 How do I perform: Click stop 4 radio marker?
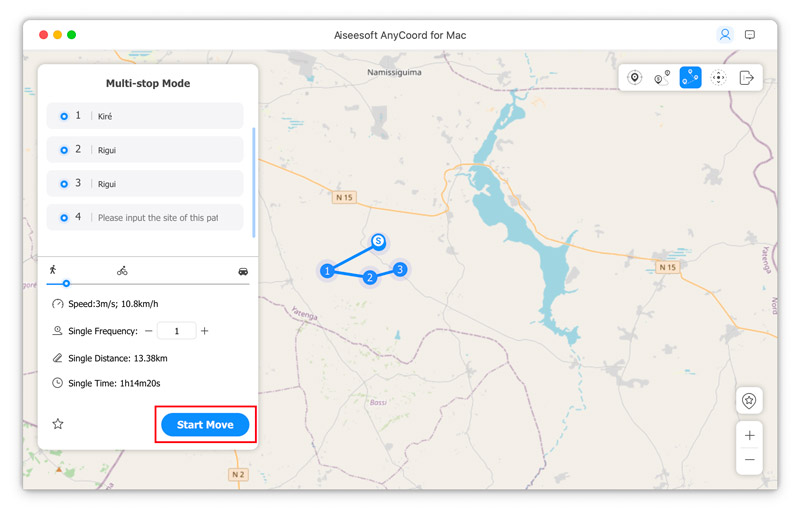[x=64, y=218]
